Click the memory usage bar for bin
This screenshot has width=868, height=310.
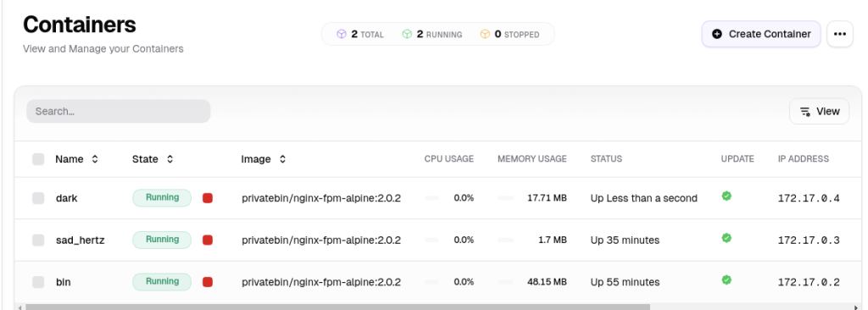[505, 282]
